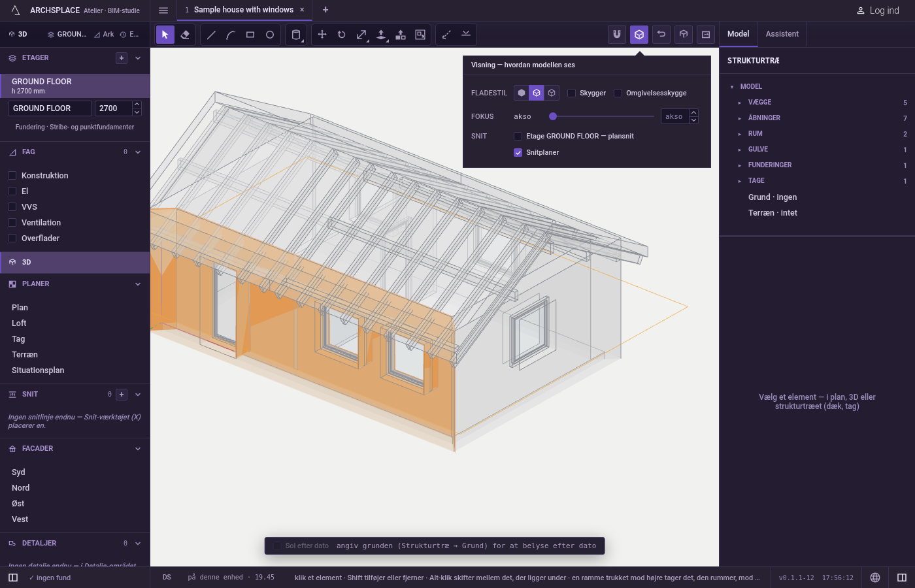This screenshot has height=588, width=915.
Task: Uncheck the Snitplaner checkbox
Action: pos(518,152)
